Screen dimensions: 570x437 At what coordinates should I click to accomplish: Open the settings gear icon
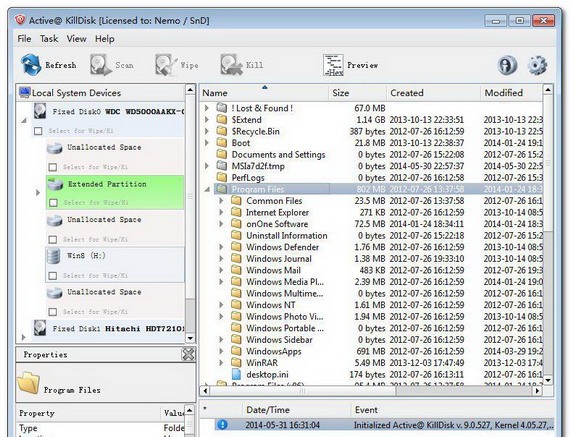point(537,65)
